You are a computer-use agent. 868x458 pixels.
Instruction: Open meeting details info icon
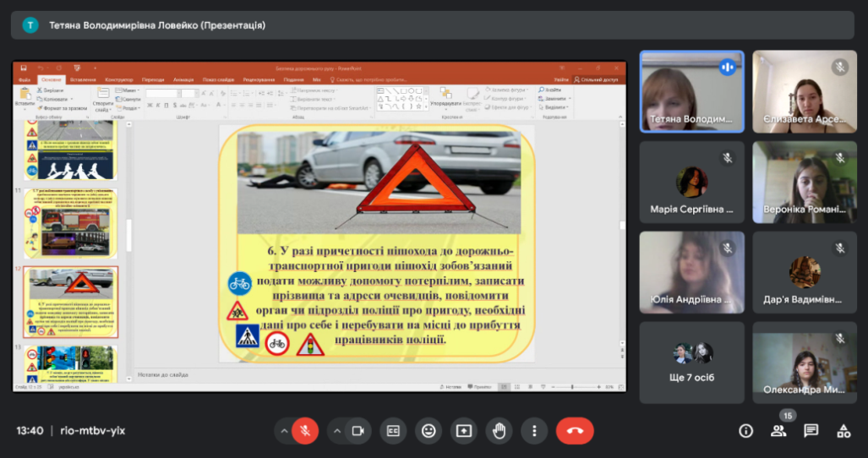tap(745, 431)
